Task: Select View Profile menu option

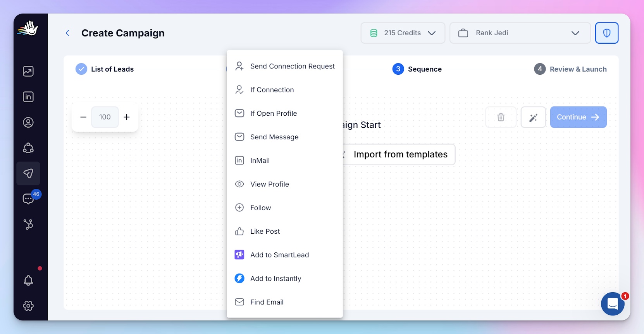Action: (x=285, y=184)
